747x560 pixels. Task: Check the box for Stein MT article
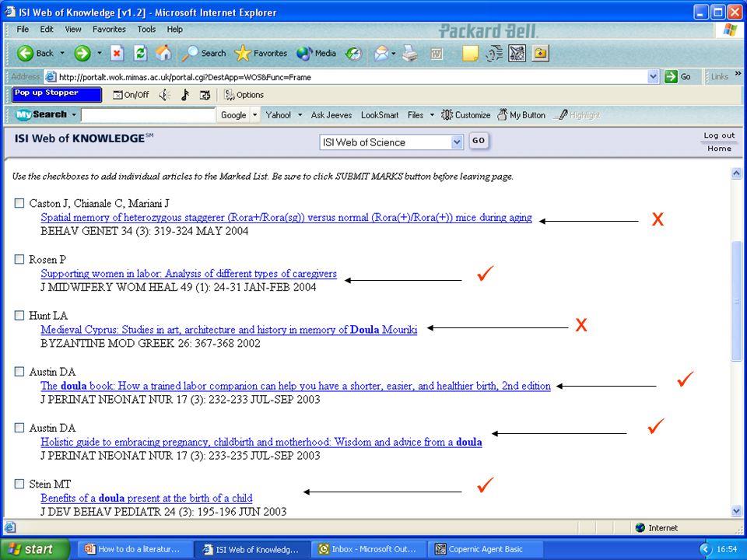click(x=19, y=485)
